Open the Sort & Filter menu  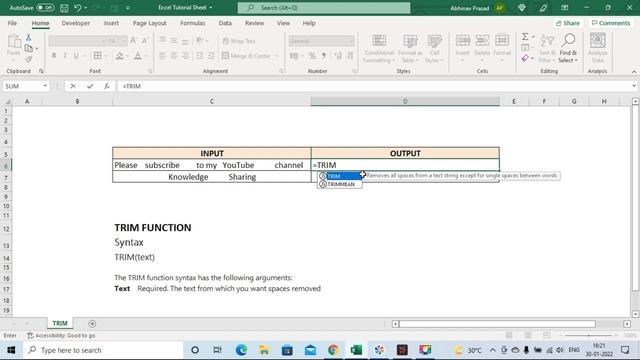[x=547, y=49]
